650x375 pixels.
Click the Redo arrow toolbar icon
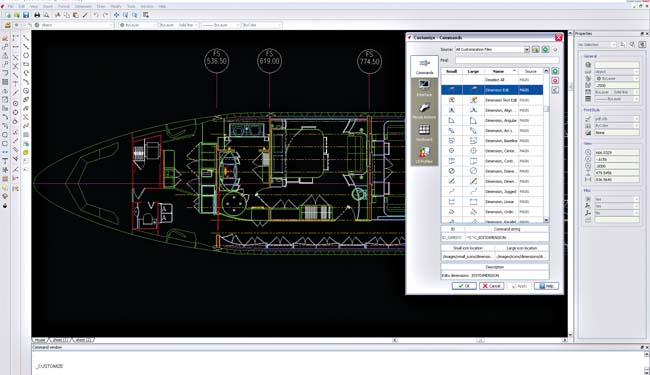pyautogui.click(x=105, y=15)
